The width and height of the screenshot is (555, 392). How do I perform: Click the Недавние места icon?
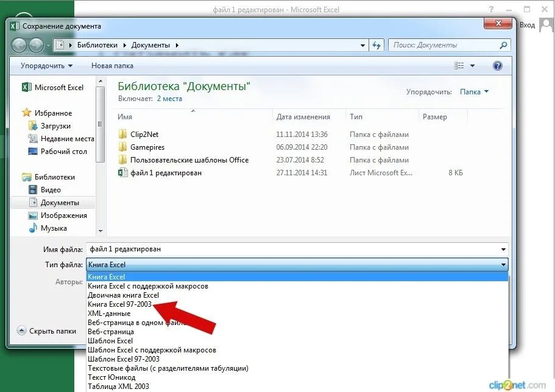(x=32, y=138)
